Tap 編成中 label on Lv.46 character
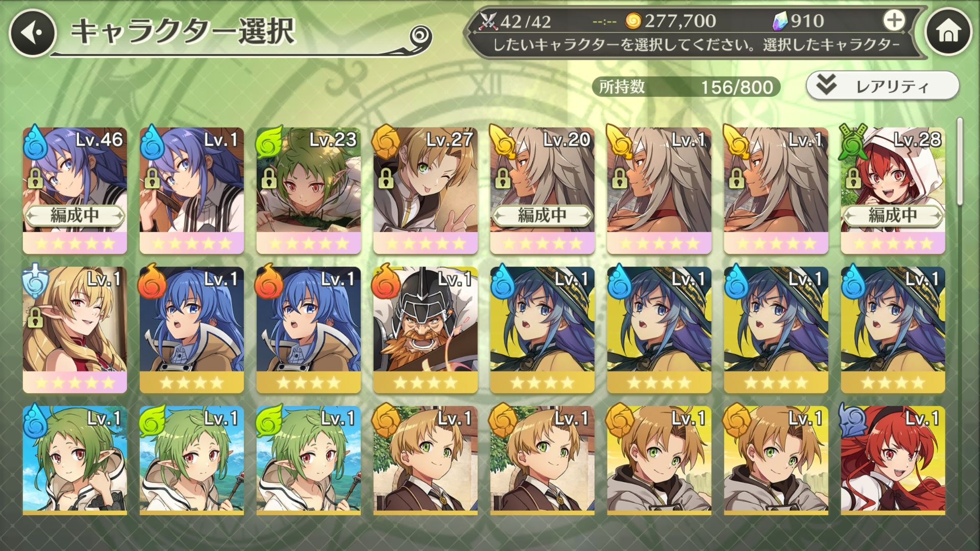Image resolution: width=980 pixels, height=551 pixels. [75, 215]
